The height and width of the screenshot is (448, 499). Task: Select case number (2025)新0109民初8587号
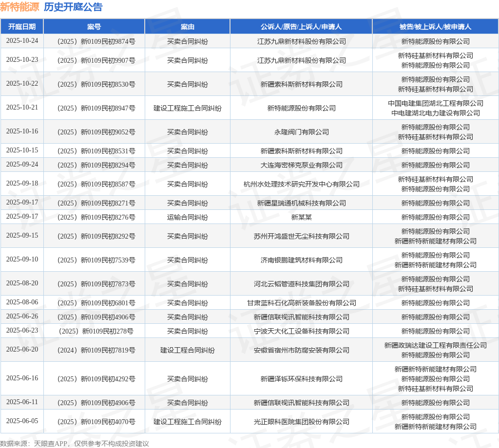pos(96,184)
